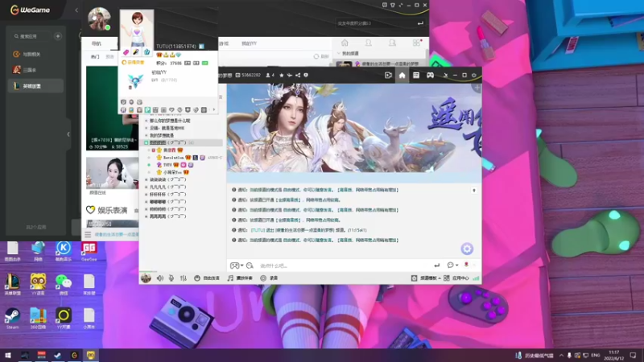Toggle the microphone icon in bottom bar
This screenshot has width=644, height=362.
(171, 278)
